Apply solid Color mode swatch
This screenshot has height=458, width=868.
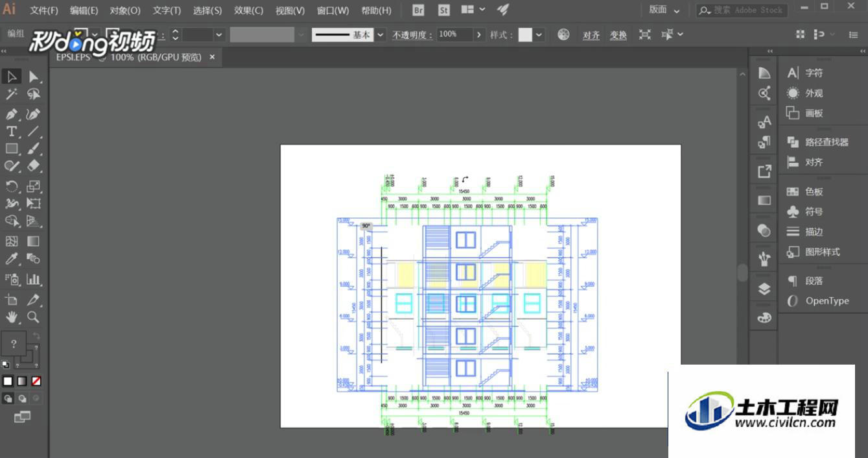[x=8, y=381]
